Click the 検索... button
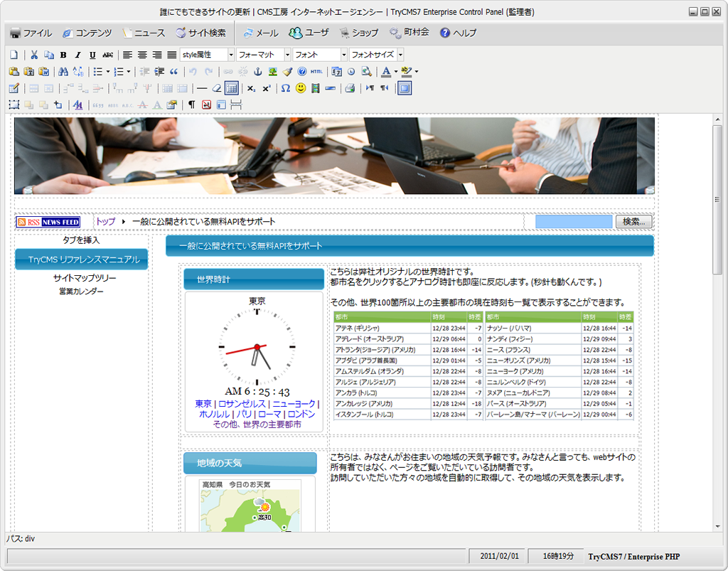The image size is (728, 571). click(x=633, y=222)
